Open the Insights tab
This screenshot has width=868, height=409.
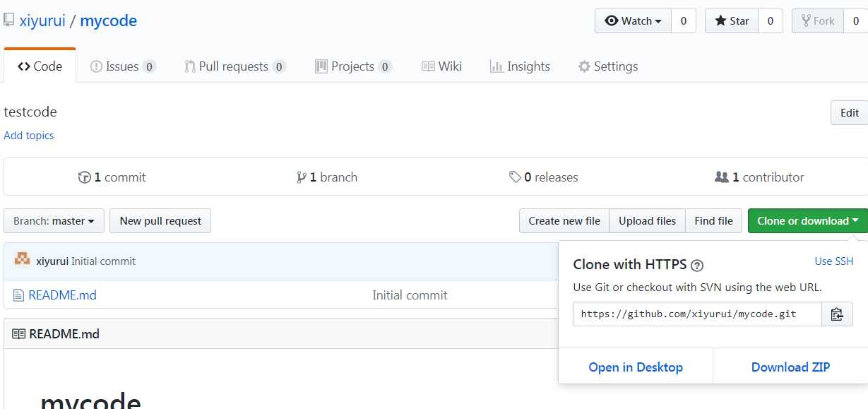click(520, 66)
